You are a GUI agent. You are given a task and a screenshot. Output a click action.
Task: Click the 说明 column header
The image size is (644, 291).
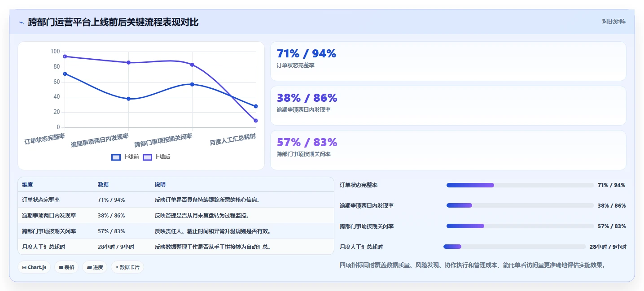pos(160,185)
